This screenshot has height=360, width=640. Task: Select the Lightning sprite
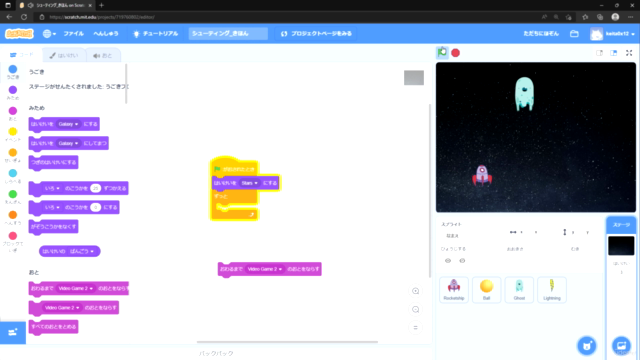point(552,289)
